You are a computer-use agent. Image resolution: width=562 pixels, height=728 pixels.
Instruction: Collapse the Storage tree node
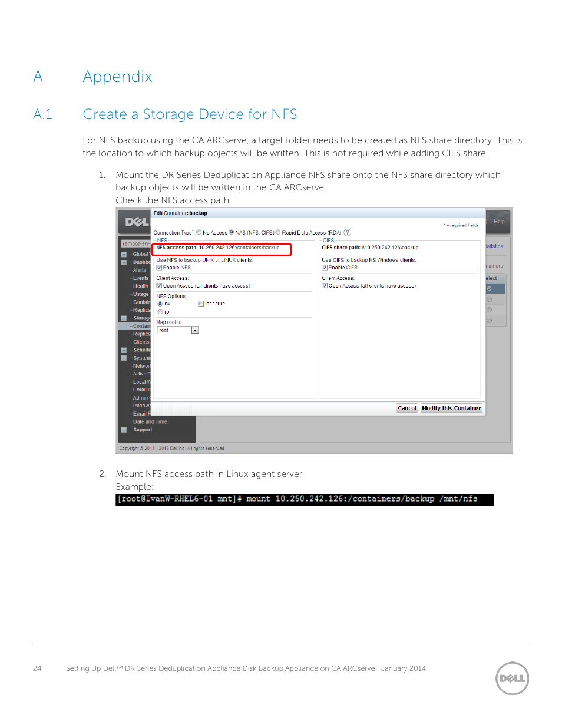(124, 318)
